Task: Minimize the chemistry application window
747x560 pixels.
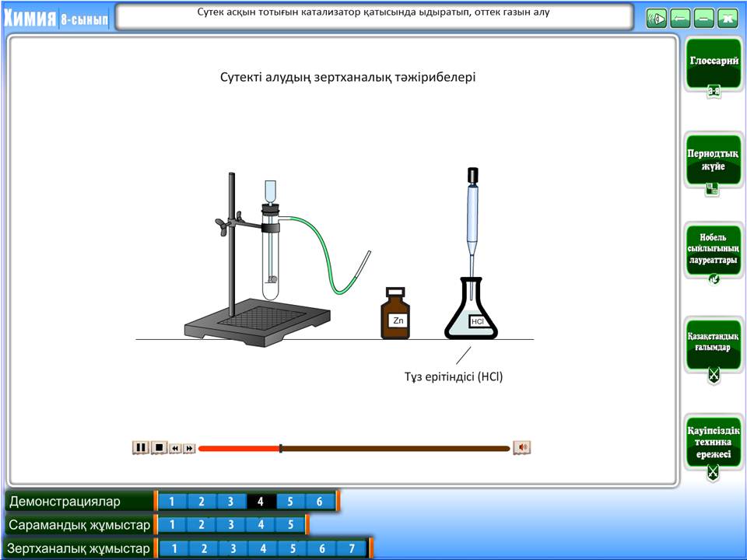Action: tap(704, 19)
